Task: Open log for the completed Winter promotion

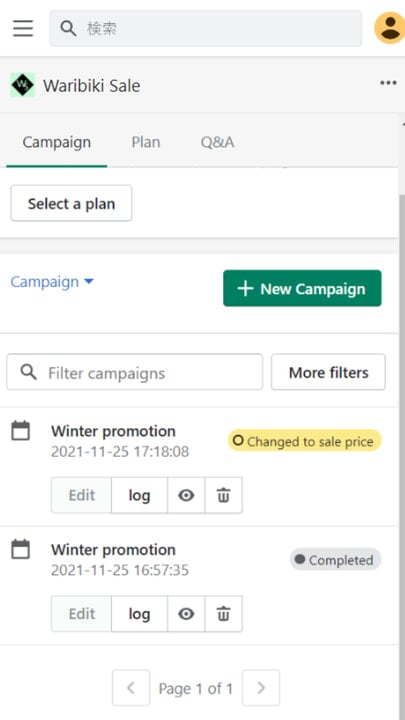Action: coord(139,613)
